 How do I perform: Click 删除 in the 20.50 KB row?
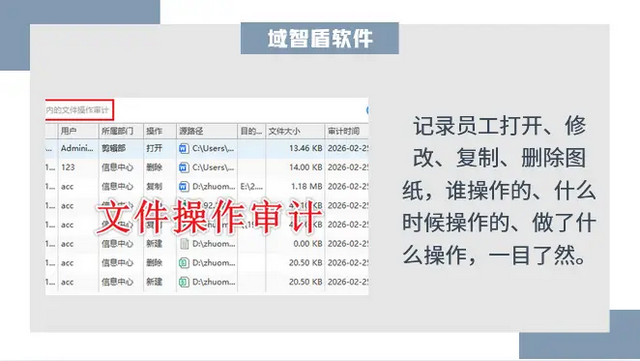154,263
